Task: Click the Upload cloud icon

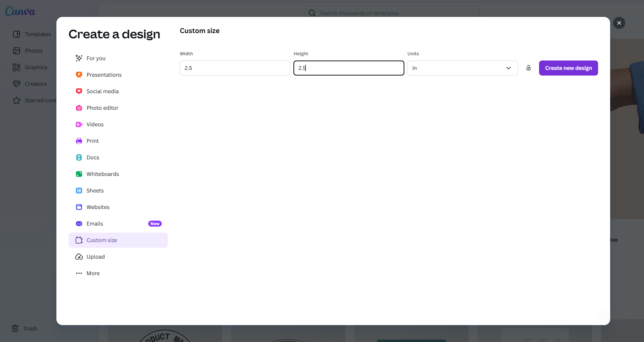Action: click(79, 257)
